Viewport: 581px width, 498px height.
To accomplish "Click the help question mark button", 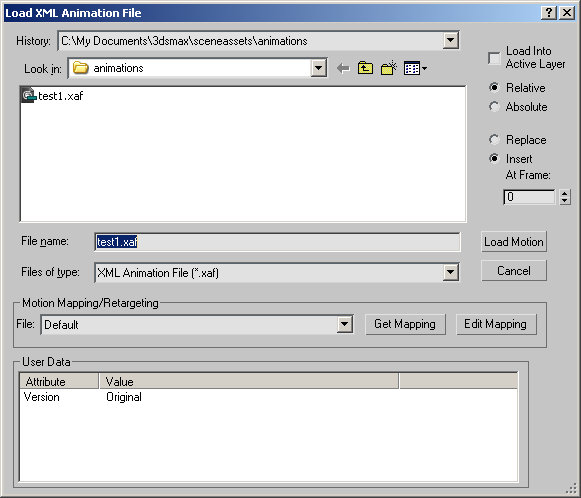I will 549,13.
